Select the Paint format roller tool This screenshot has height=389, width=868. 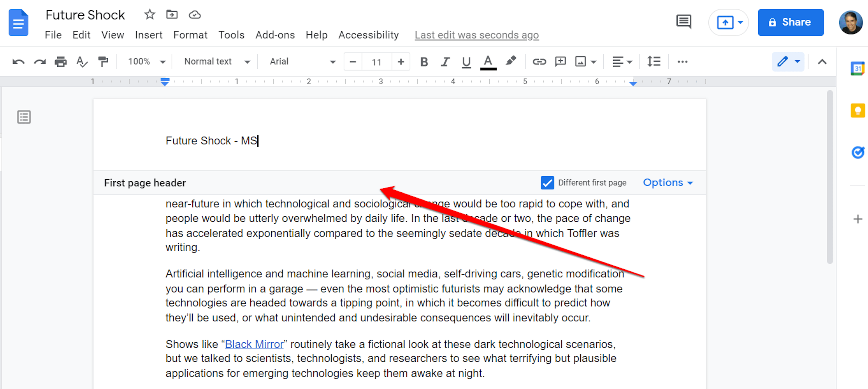pos(103,62)
